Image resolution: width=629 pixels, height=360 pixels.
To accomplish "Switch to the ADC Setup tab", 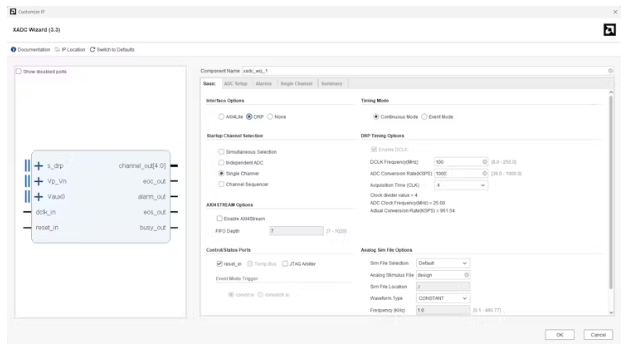I will 235,83.
